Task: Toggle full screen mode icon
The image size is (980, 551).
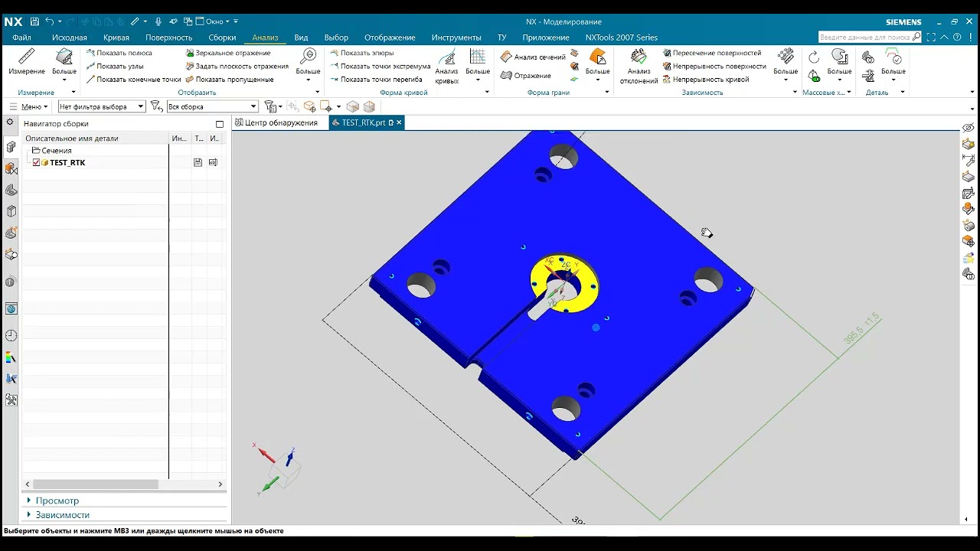Action: (x=931, y=37)
